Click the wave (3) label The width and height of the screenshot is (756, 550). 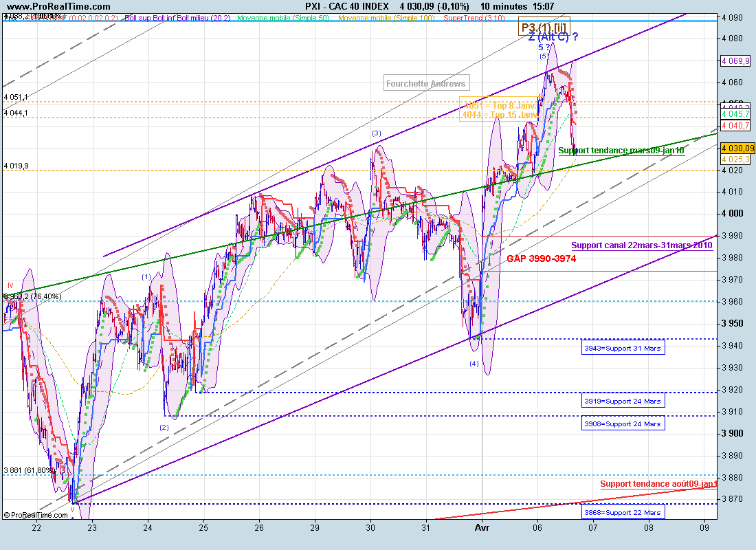click(377, 133)
